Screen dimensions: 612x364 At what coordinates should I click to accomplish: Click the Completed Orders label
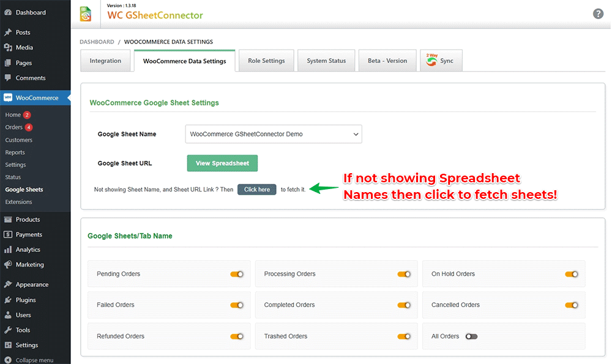[x=289, y=305]
